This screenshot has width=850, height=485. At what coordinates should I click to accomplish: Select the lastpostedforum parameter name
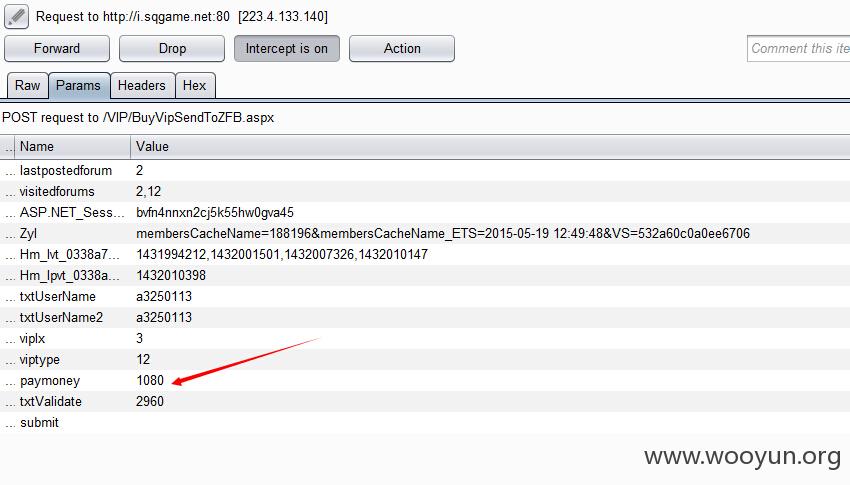click(x=66, y=170)
